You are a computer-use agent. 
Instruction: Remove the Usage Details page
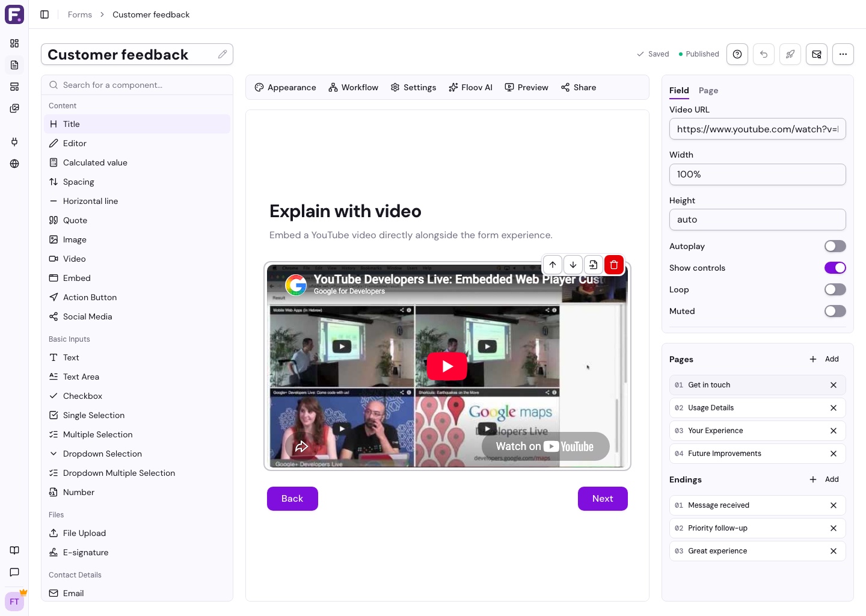point(834,408)
